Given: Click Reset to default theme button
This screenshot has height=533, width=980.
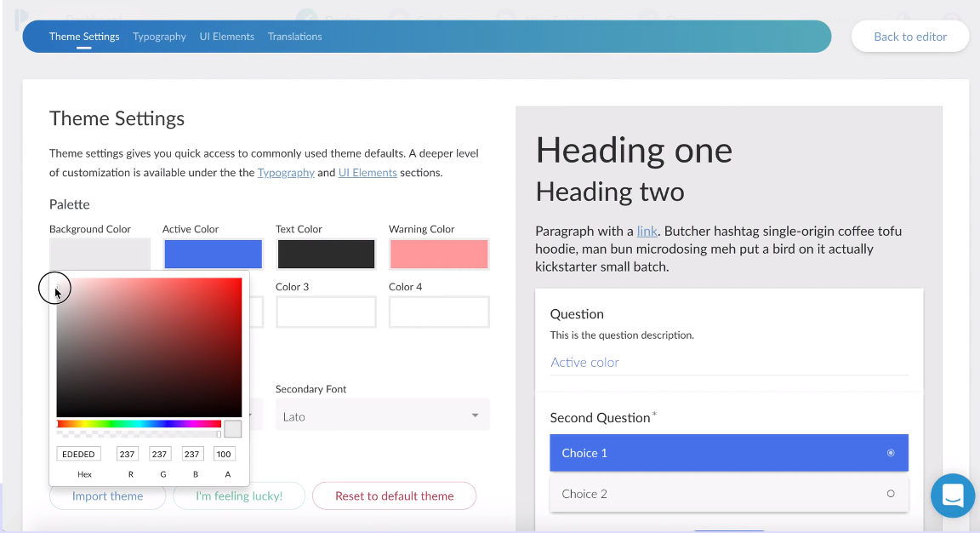Looking at the screenshot, I should [x=395, y=496].
